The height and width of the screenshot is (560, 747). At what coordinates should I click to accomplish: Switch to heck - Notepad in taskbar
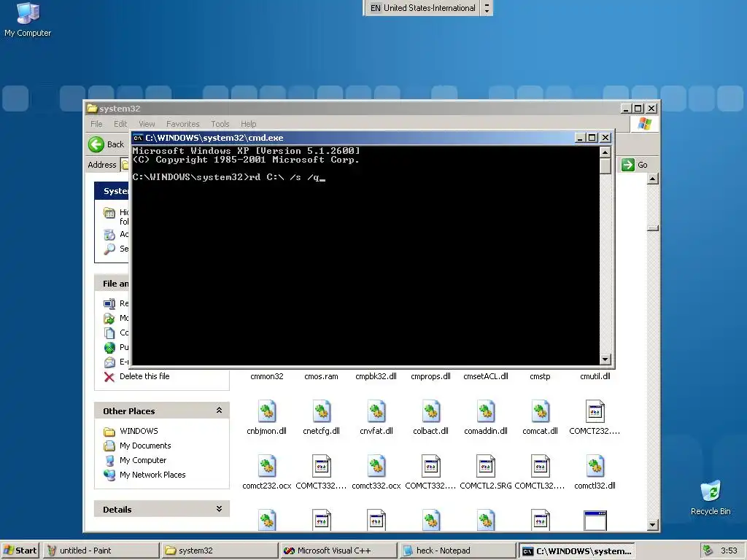point(457,551)
